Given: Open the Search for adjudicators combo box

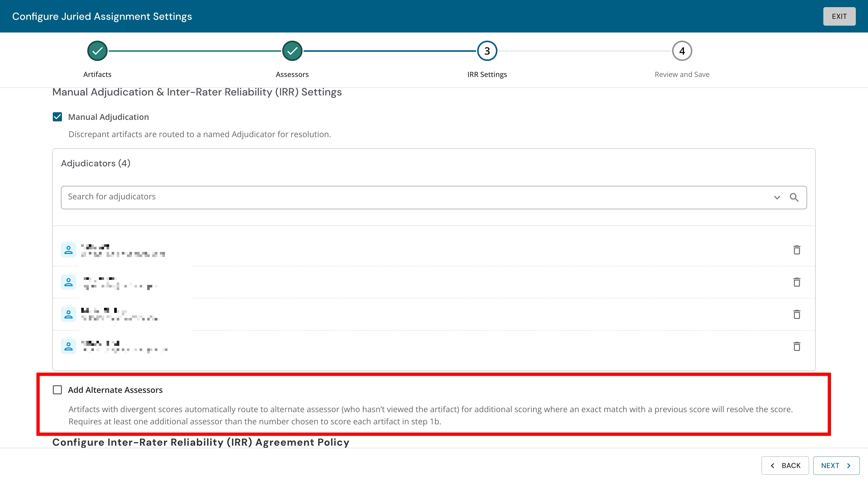Looking at the screenshot, I should pyautogui.click(x=434, y=198).
